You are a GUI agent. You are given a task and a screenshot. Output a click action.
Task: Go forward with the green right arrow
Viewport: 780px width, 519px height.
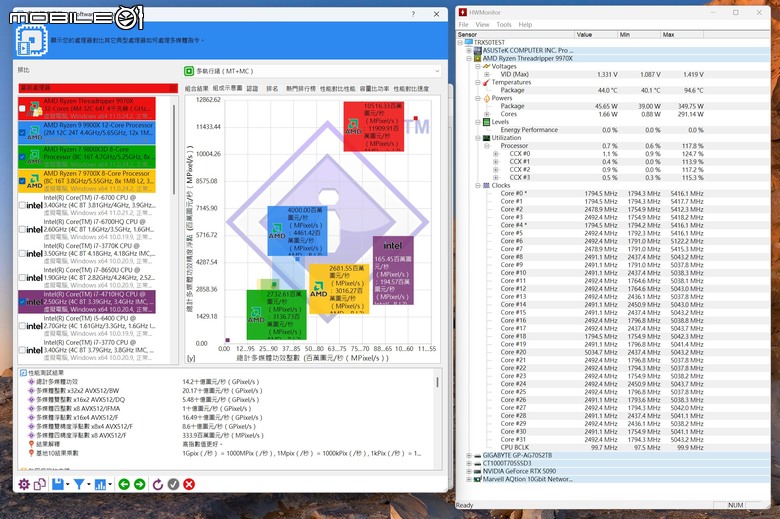[x=140, y=484]
